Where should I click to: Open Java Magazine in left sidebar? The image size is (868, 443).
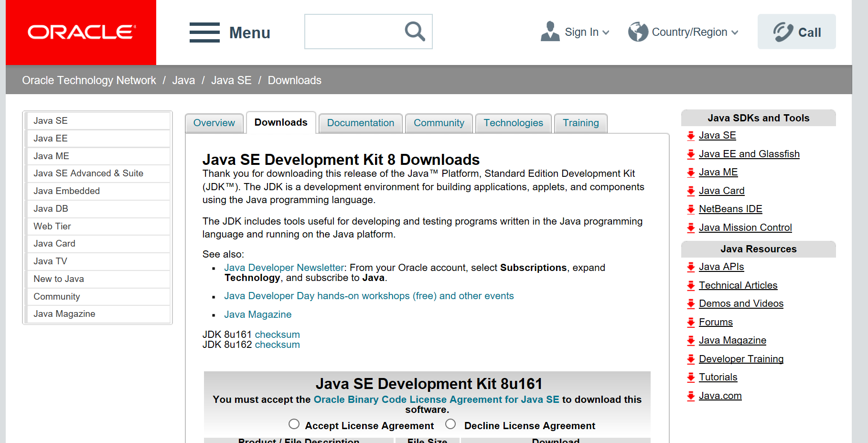(x=98, y=314)
